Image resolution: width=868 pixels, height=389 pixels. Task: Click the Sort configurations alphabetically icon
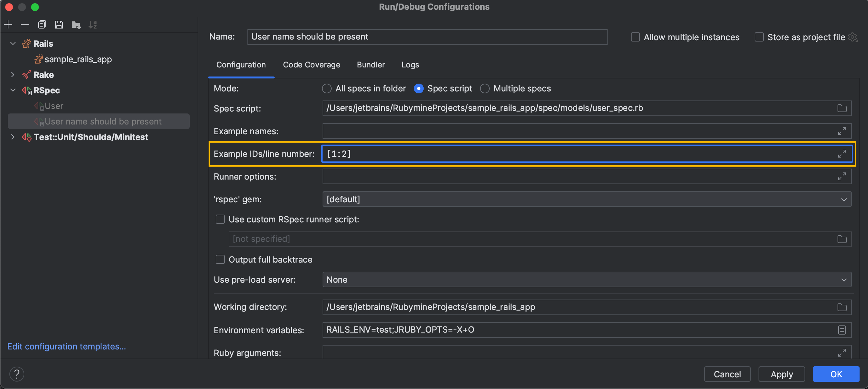pyautogui.click(x=93, y=24)
